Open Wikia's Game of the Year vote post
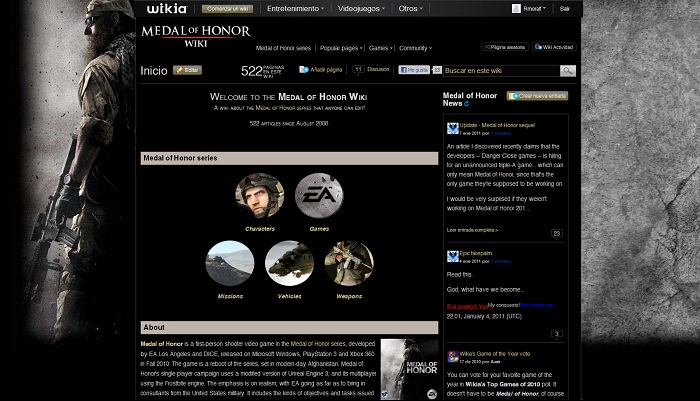Viewport: 700px width, 401px height. click(x=495, y=354)
